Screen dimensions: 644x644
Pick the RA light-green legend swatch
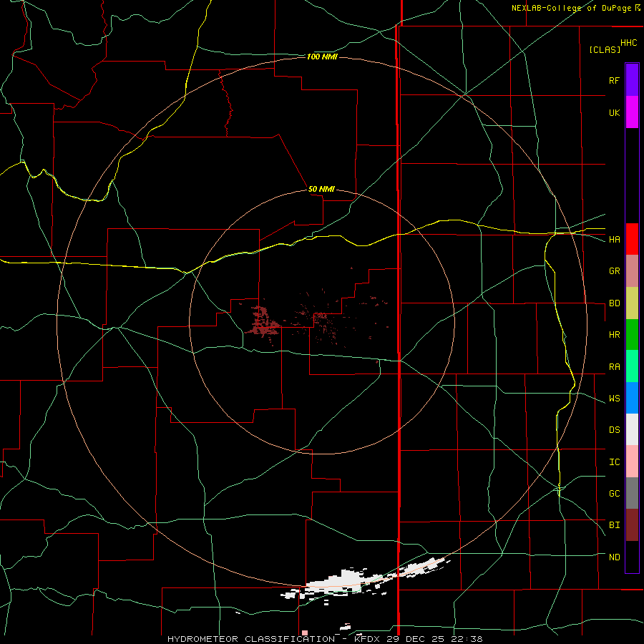tap(632, 366)
